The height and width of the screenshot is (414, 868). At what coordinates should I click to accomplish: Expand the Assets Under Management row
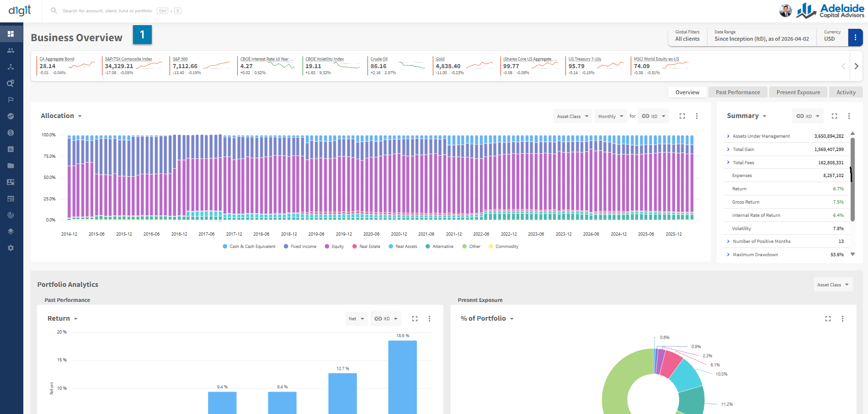[785, 136]
